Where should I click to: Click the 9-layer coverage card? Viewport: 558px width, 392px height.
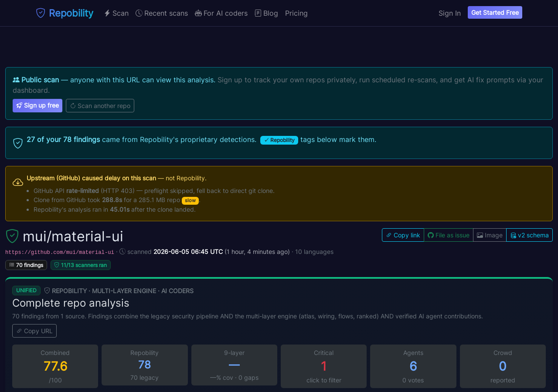[x=234, y=365]
